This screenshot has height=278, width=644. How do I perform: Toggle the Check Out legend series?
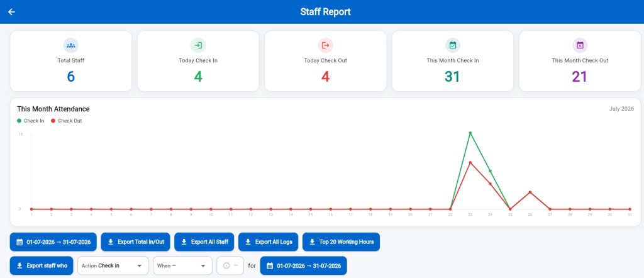click(x=66, y=121)
